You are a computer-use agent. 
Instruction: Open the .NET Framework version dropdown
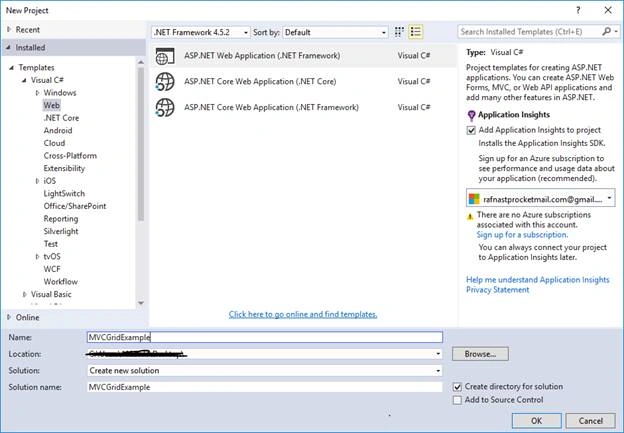(201, 32)
